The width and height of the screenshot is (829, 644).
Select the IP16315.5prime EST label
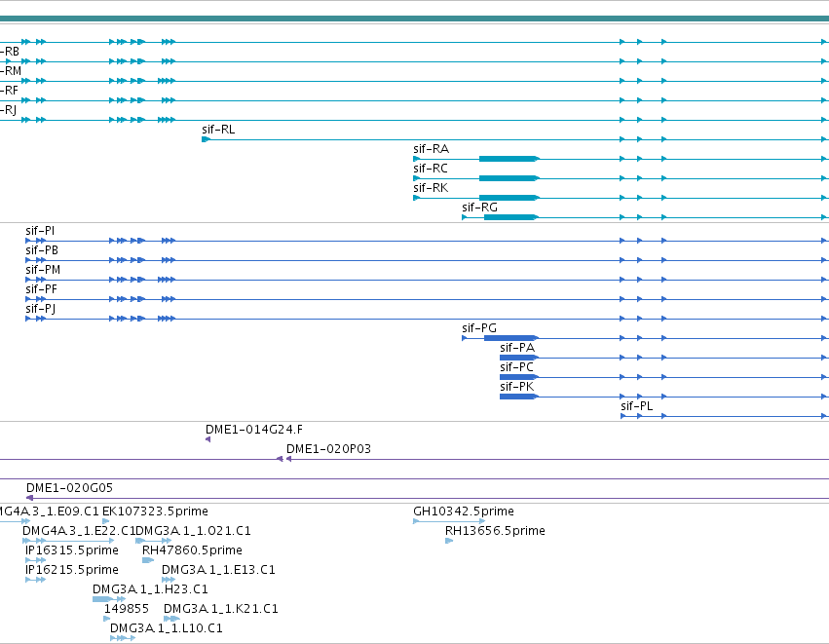click(72, 550)
